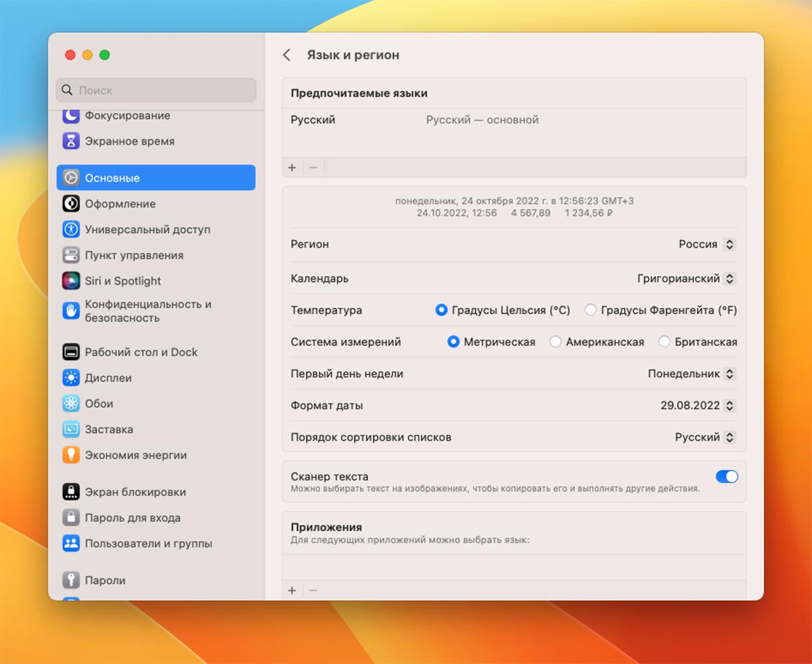812x664 pixels.
Task: Add an app language with plus
Action: (x=292, y=590)
